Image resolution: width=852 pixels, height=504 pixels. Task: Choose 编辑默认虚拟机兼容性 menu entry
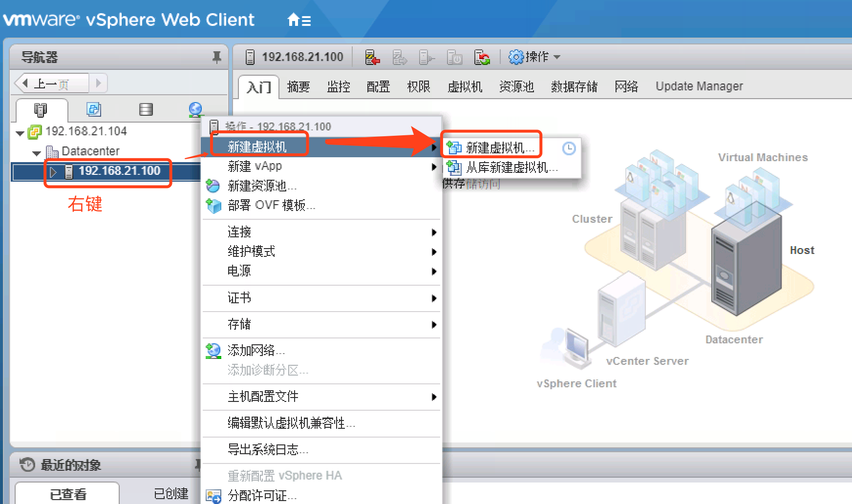click(321, 423)
